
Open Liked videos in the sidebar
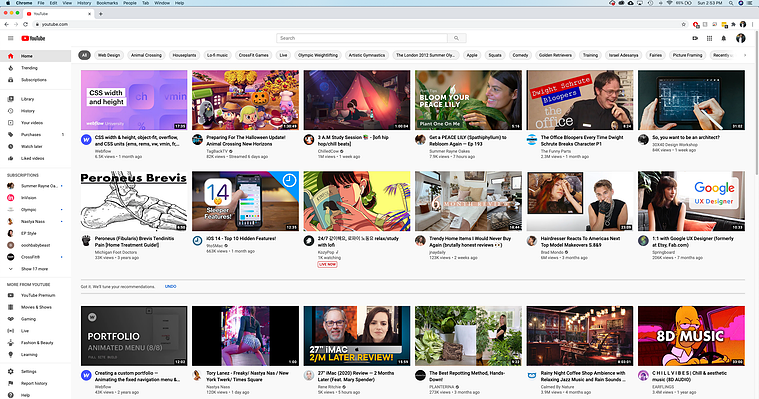tap(35, 158)
